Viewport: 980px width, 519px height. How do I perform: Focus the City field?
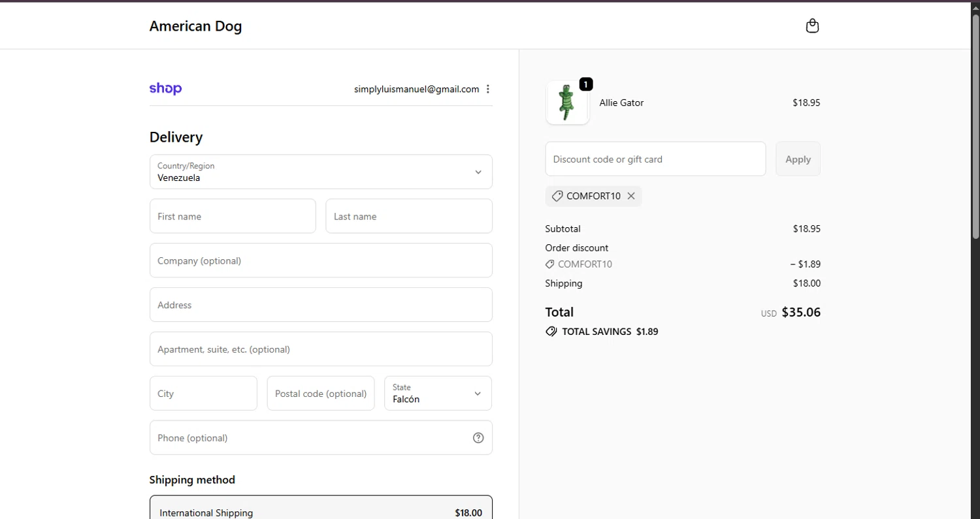click(203, 393)
